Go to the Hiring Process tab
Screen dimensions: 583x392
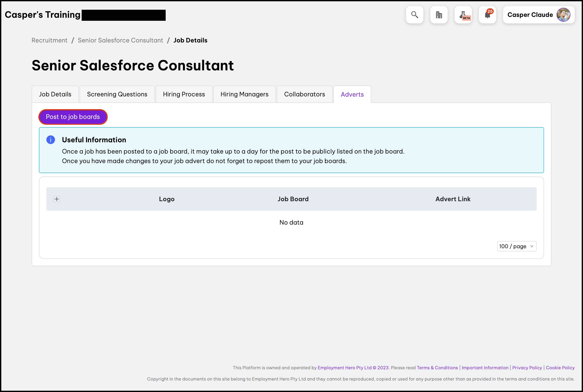point(184,94)
